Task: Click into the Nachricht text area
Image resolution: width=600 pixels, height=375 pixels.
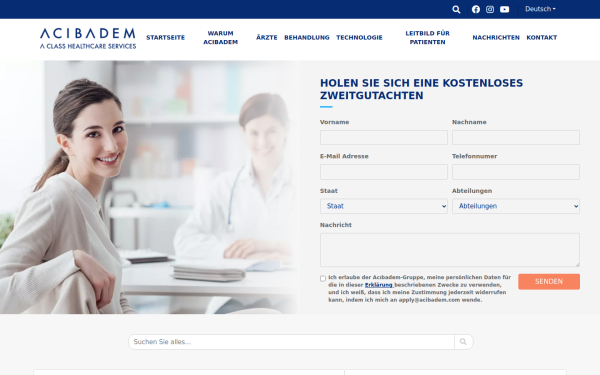Action: coord(450,250)
